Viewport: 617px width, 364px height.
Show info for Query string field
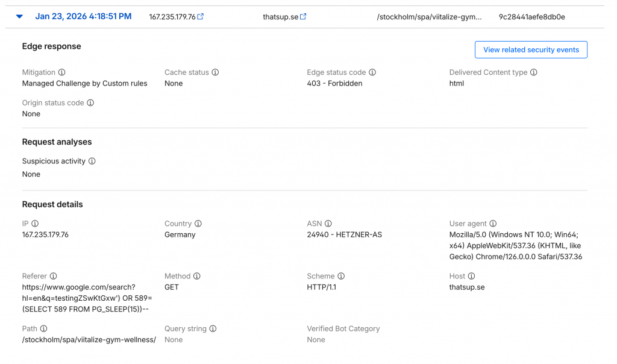(x=213, y=329)
